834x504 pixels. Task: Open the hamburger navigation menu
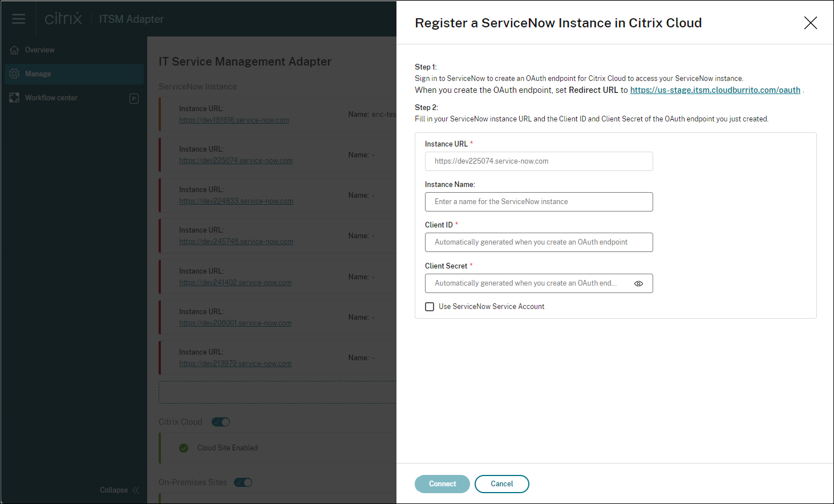19,19
